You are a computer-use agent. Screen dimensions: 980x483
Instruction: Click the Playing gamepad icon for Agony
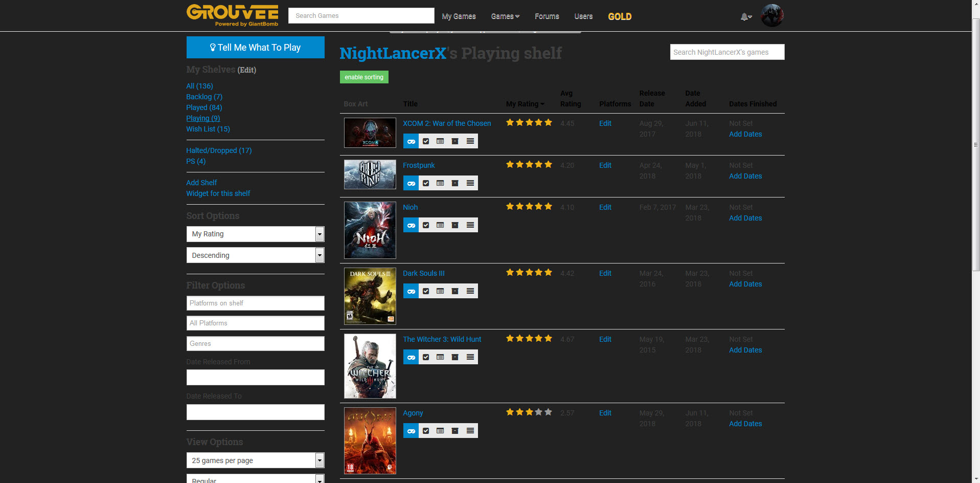click(411, 431)
